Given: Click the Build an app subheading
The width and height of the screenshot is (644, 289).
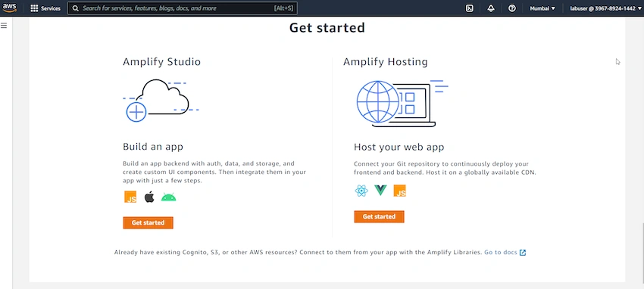Looking at the screenshot, I should click(153, 147).
